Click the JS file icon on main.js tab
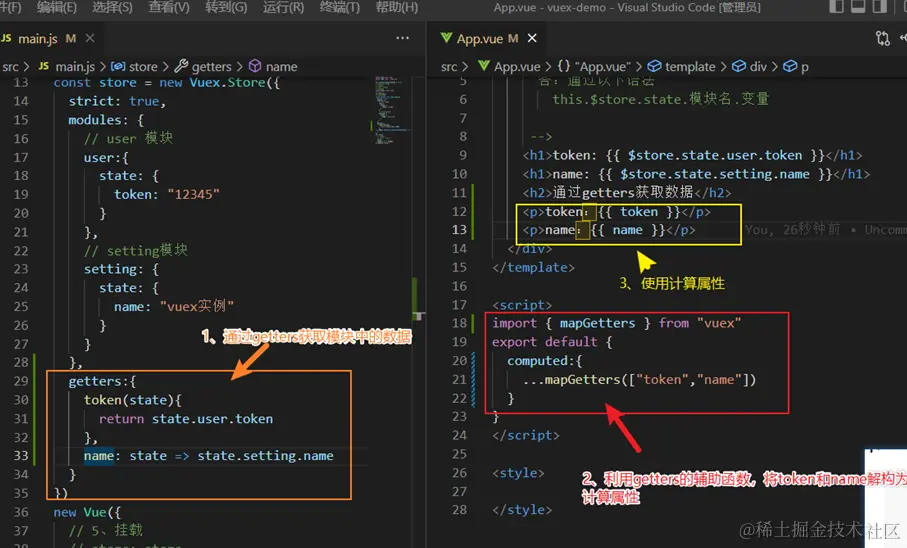907x548 pixels. click(x=6, y=38)
